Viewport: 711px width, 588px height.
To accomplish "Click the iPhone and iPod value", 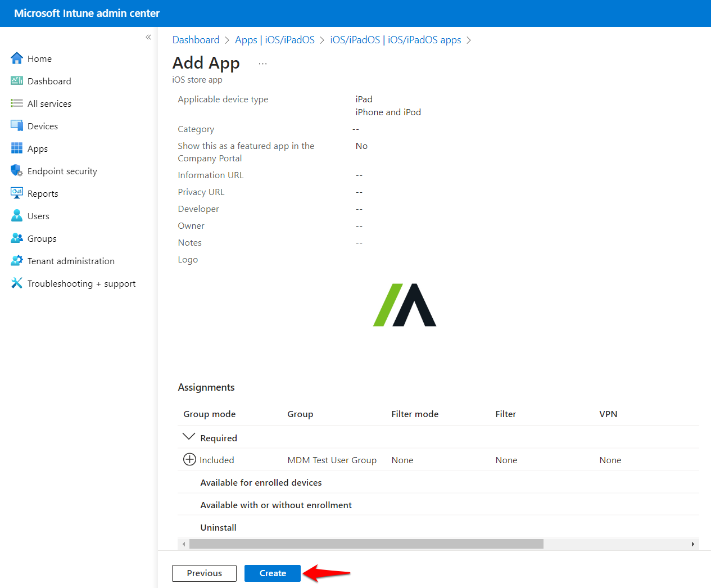I will 388,112.
